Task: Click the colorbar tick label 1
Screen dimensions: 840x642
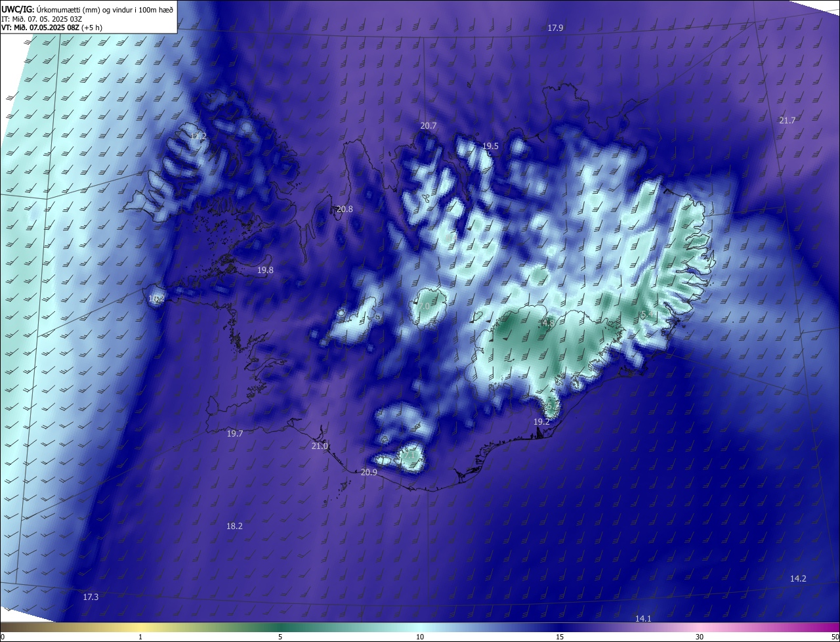Action: click(x=140, y=637)
